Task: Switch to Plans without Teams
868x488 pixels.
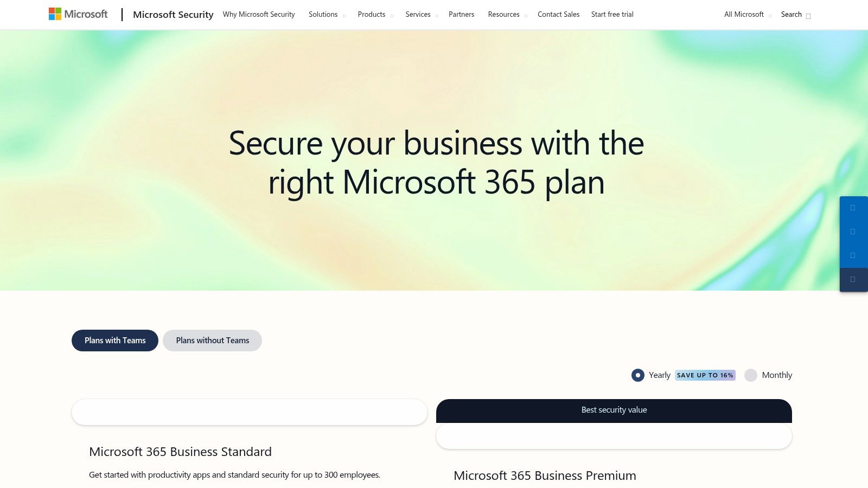Action: (212, 341)
